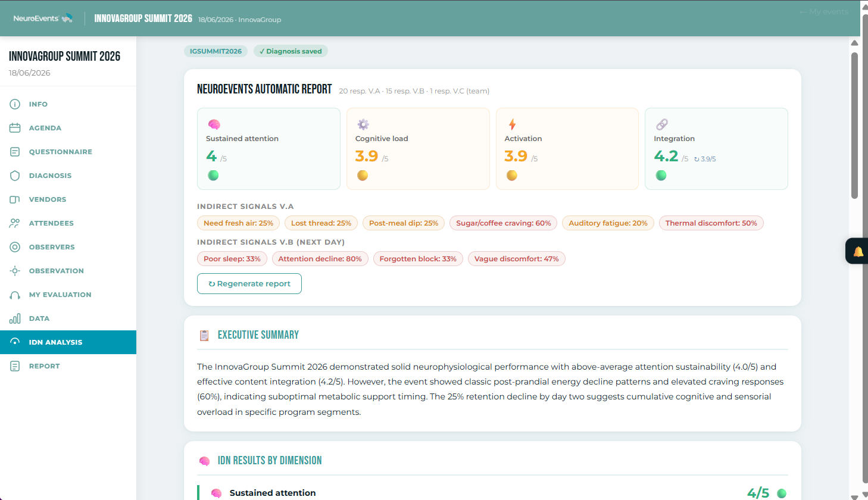This screenshot has width=868, height=500.
Task: Click the Agenda calendar icon
Action: (15, 128)
